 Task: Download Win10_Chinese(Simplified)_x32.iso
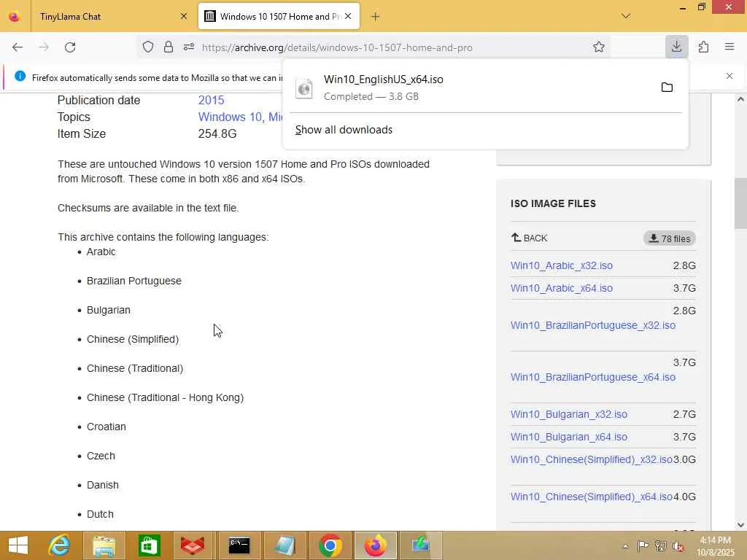pos(591,459)
